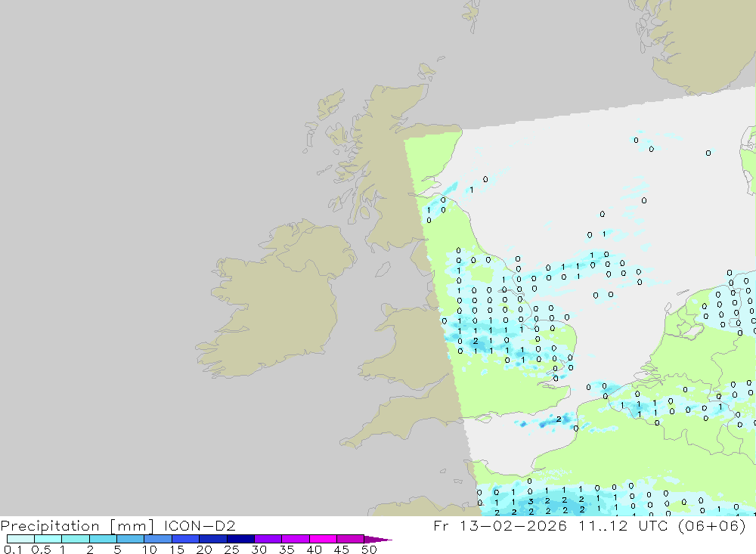
Task: Click the "(06+06)" forecast run text
Action: click(711, 525)
